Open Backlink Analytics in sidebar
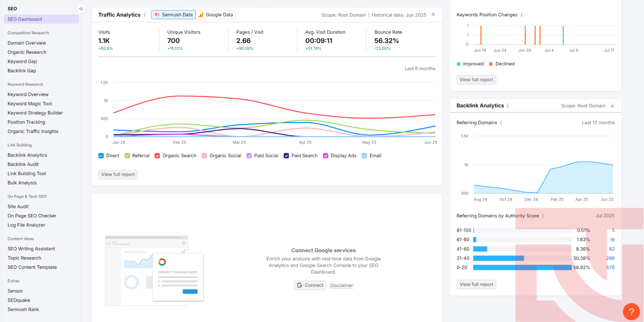 (x=27, y=155)
